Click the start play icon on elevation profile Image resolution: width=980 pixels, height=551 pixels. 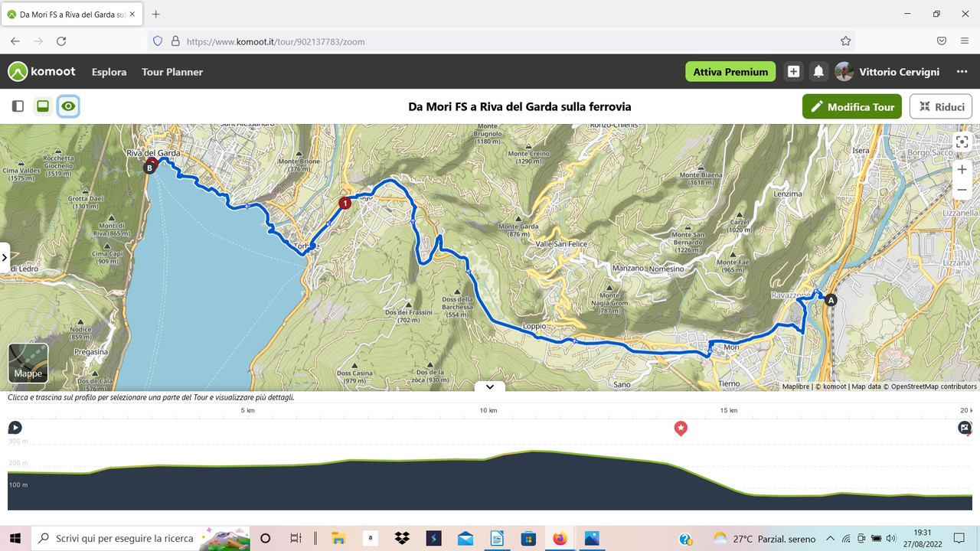click(15, 428)
